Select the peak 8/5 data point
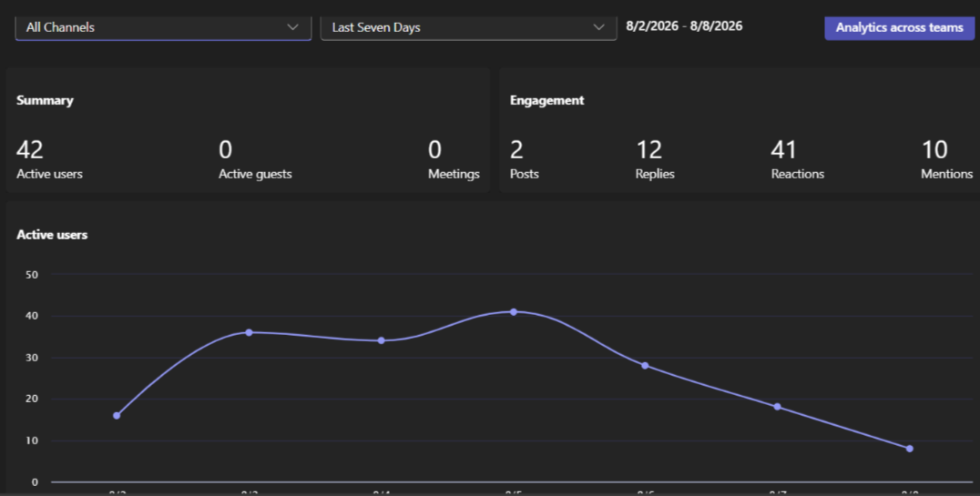980x496 pixels. (513, 312)
